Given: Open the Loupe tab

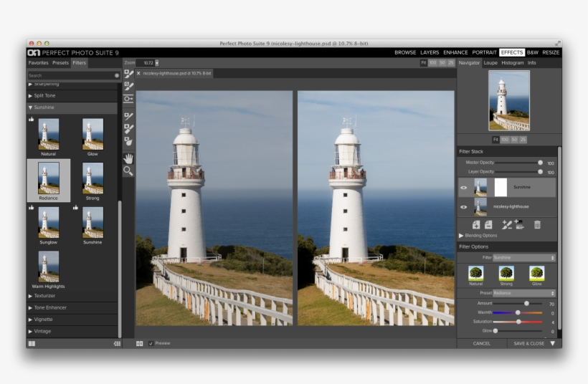Looking at the screenshot, I should click(490, 63).
